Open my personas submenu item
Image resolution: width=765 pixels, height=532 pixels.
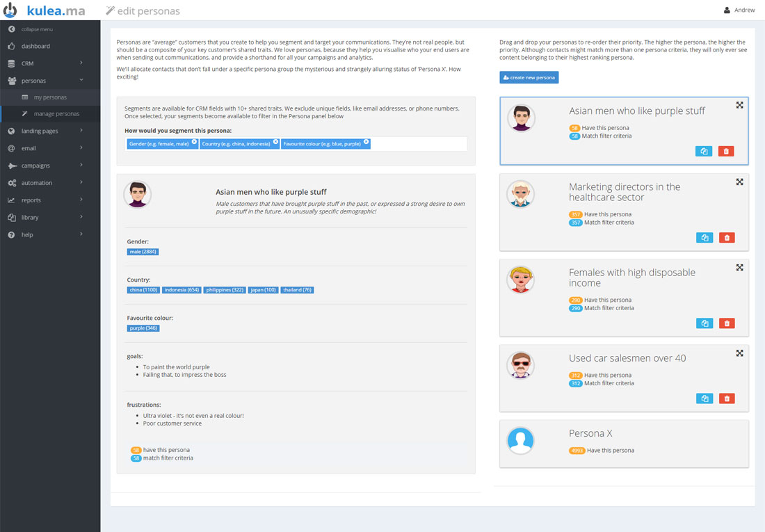coord(50,97)
